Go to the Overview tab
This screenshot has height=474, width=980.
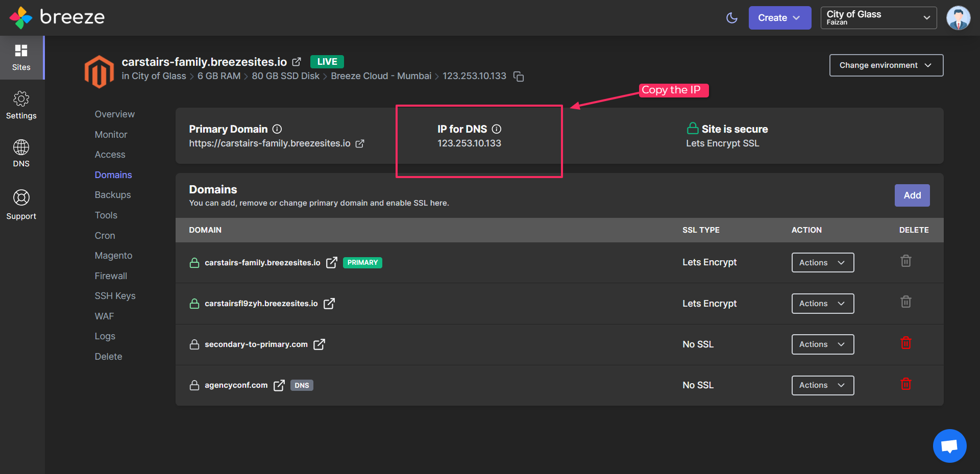point(115,114)
